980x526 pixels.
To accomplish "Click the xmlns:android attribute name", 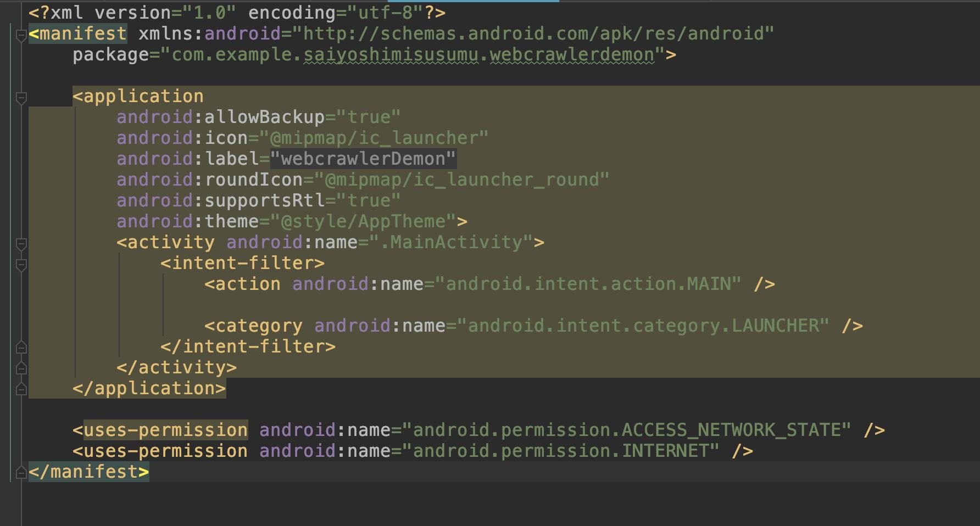I will tap(209, 33).
